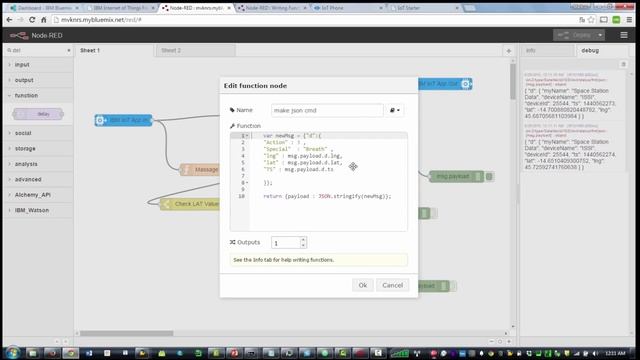Switch to Sheet 1 tab
The width and height of the screenshot is (640, 360).
tap(114, 51)
